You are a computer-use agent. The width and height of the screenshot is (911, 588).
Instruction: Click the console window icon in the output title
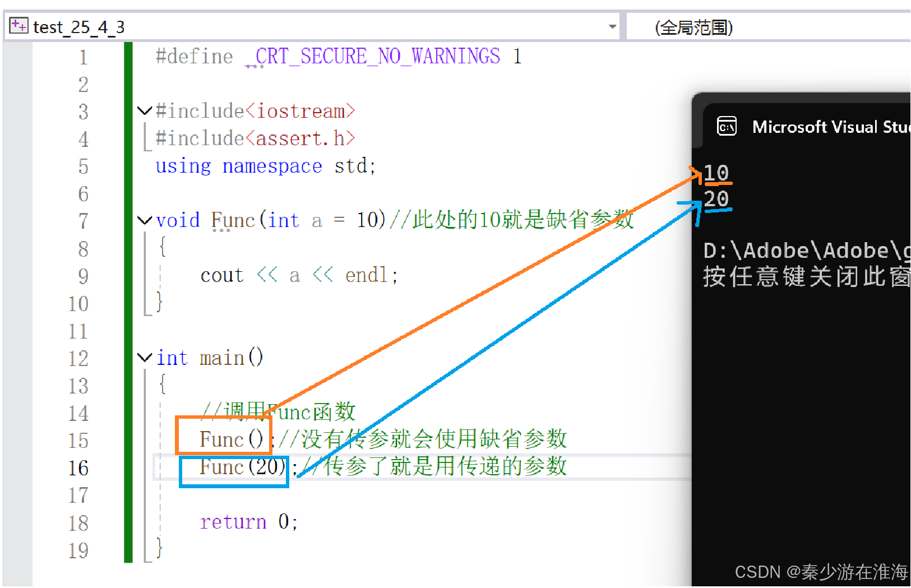pyautogui.click(x=727, y=127)
